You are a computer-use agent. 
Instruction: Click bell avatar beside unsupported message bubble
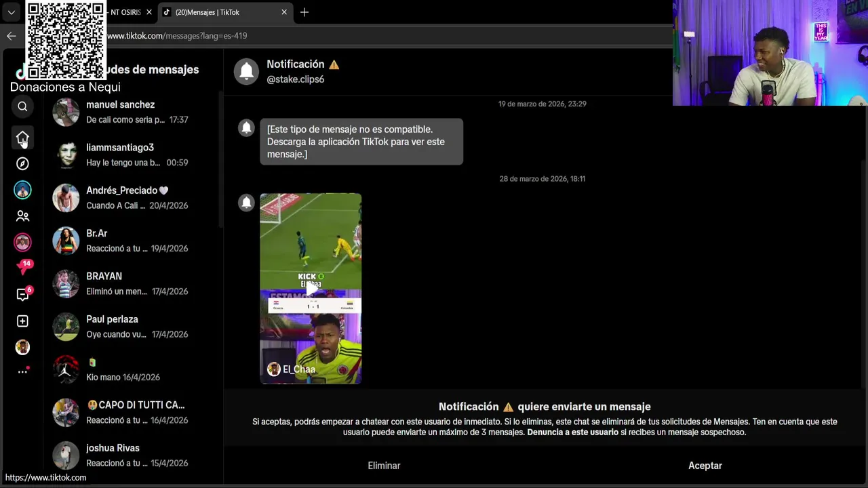[x=246, y=127]
